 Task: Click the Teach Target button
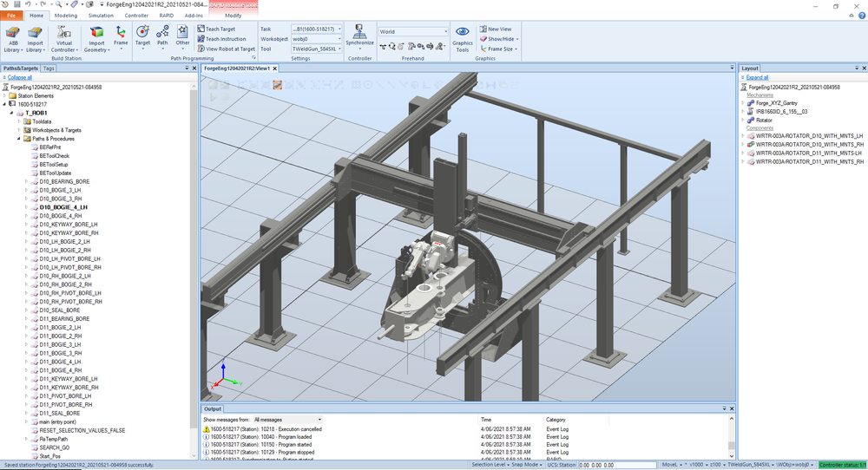tap(216, 29)
